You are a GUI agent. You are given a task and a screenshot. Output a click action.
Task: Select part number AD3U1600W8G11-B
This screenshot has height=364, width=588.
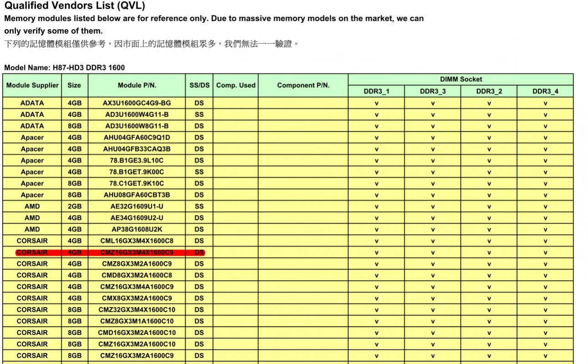pos(137,126)
